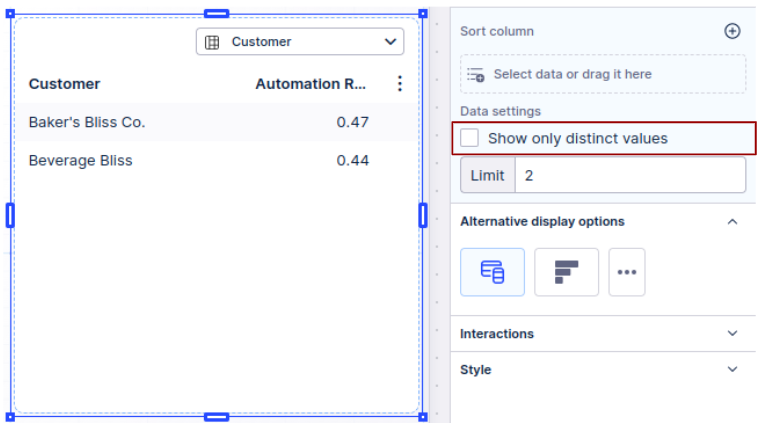The image size is (769, 423).
Task: Switch to the bar chart display option
Action: pyautogui.click(x=566, y=272)
